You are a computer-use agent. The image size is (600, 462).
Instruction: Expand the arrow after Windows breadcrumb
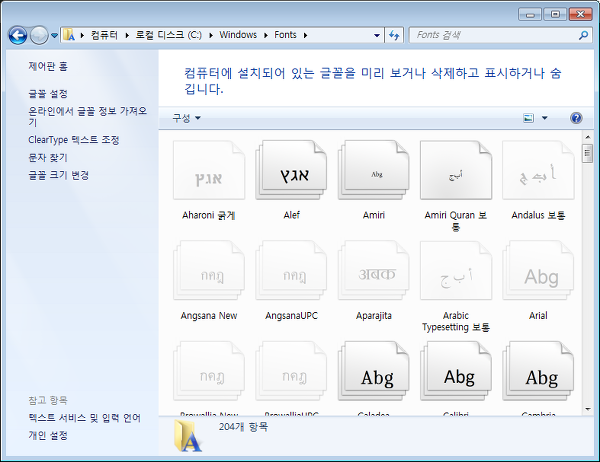(266, 35)
